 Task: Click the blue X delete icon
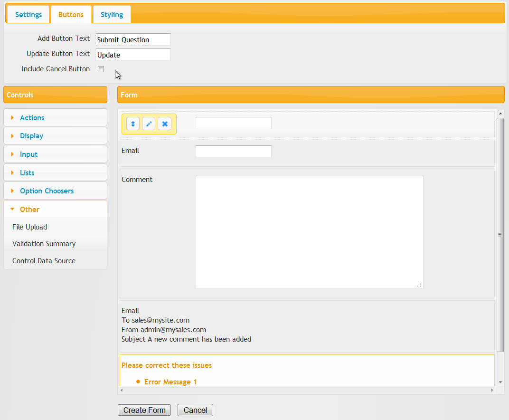(x=165, y=124)
